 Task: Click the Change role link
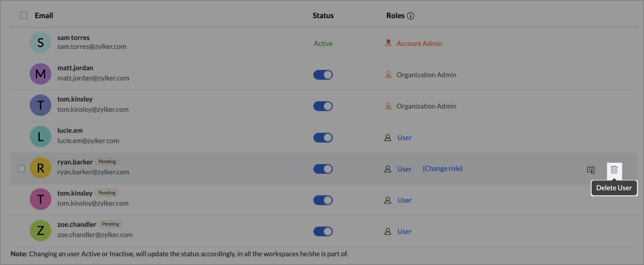coord(442,169)
